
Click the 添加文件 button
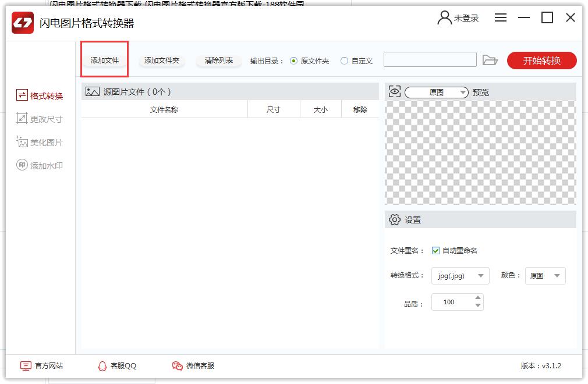pos(105,61)
